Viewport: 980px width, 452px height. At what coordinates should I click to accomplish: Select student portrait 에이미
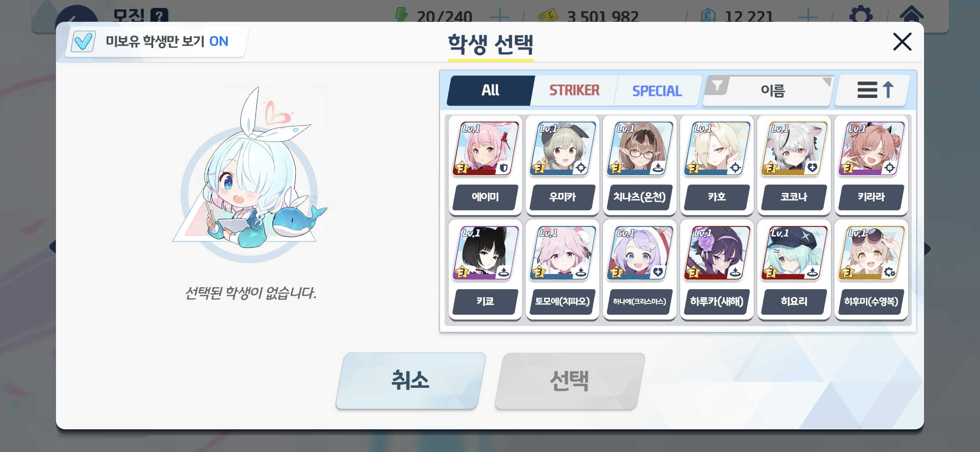click(485, 149)
